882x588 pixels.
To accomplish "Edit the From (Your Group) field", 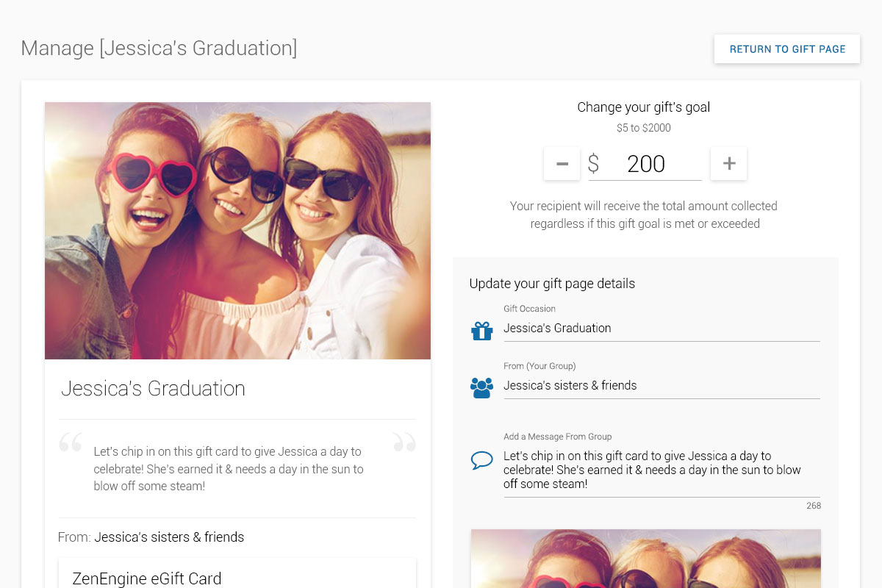I will (661, 386).
